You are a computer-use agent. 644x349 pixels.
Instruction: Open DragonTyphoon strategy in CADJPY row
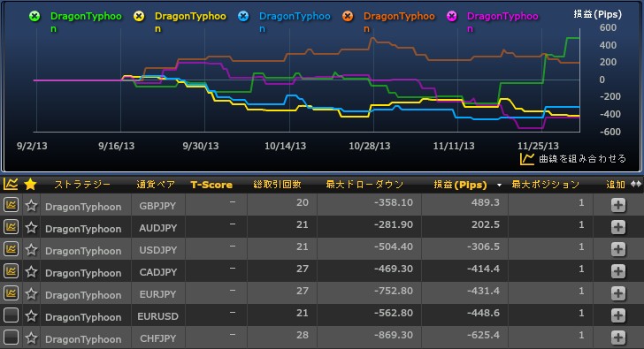coord(83,273)
